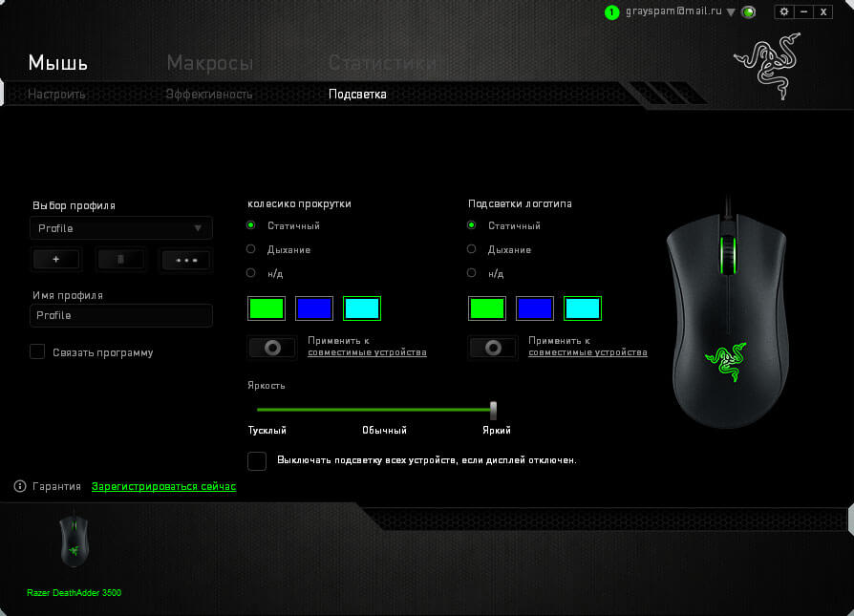Open the settings gear icon
The width and height of the screenshot is (854, 616).
(x=784, y=11)
